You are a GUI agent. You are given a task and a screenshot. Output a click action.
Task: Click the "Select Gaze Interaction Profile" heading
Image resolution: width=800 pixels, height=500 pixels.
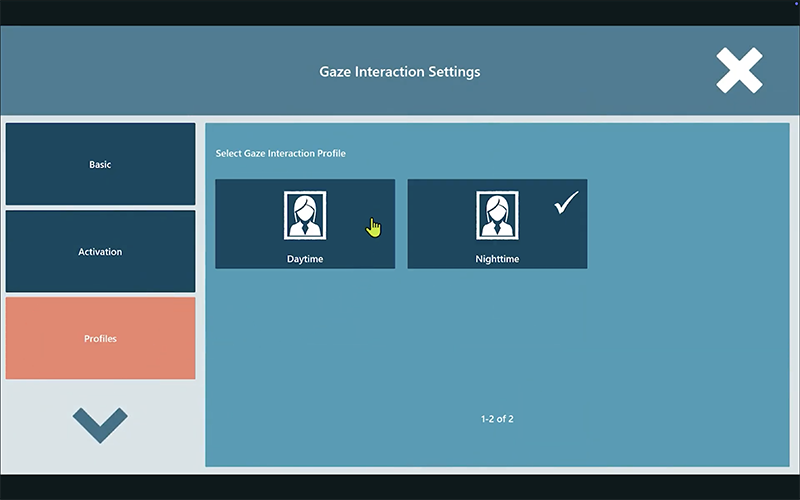click(x=281, y=154)
